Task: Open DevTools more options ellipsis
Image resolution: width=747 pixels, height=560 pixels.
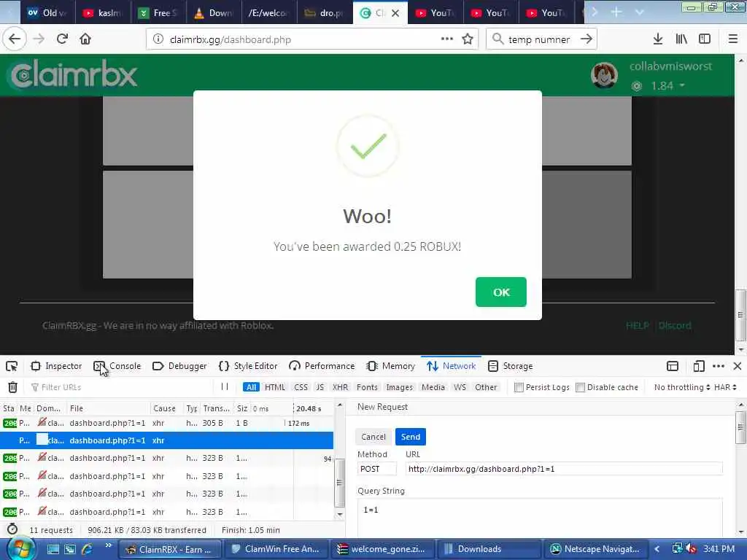Action: click(719, 366)
